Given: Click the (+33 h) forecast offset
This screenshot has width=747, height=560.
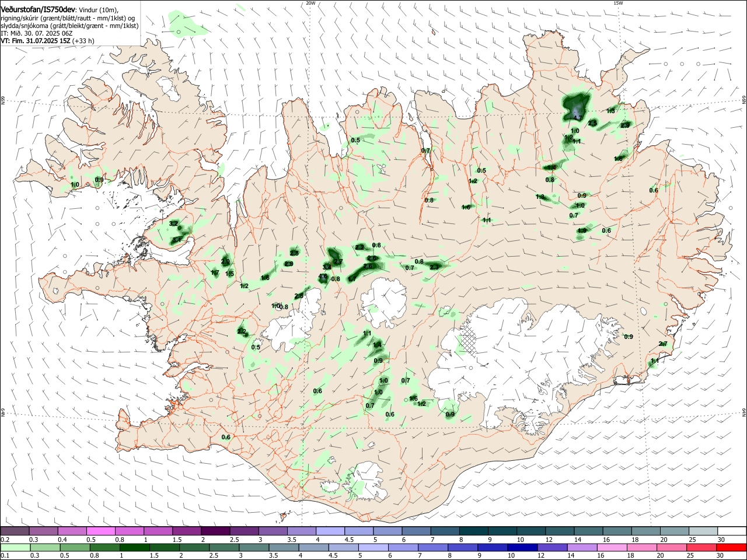Looking at the screenshot, I should pyautogui.click(x=83, y=41).
